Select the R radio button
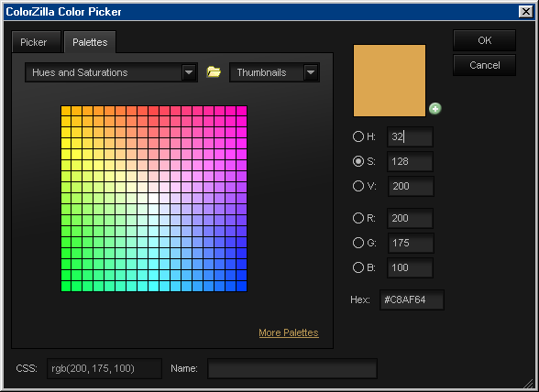This screenshot has width=539, height=392. [358, 218]
